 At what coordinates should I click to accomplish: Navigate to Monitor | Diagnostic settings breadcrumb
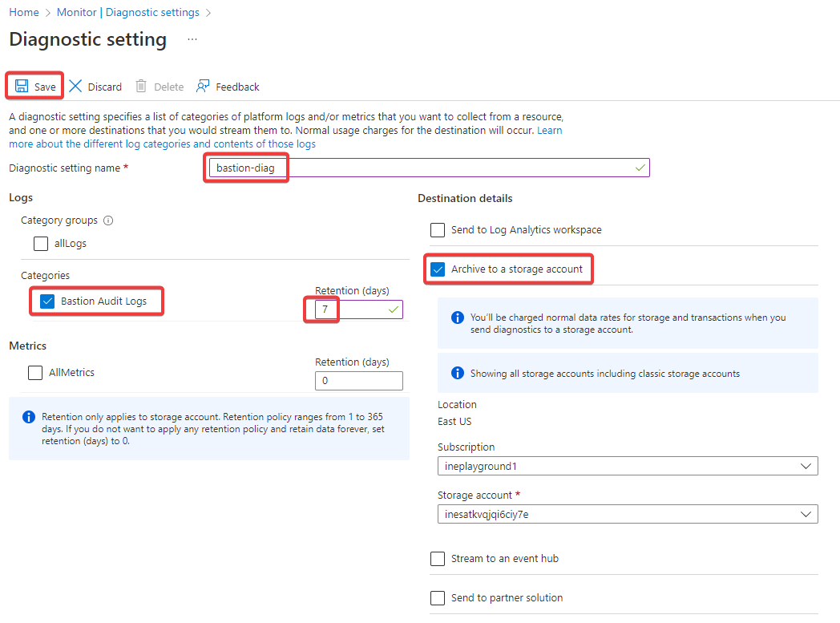pyautogui.click(x=127, y=12)
